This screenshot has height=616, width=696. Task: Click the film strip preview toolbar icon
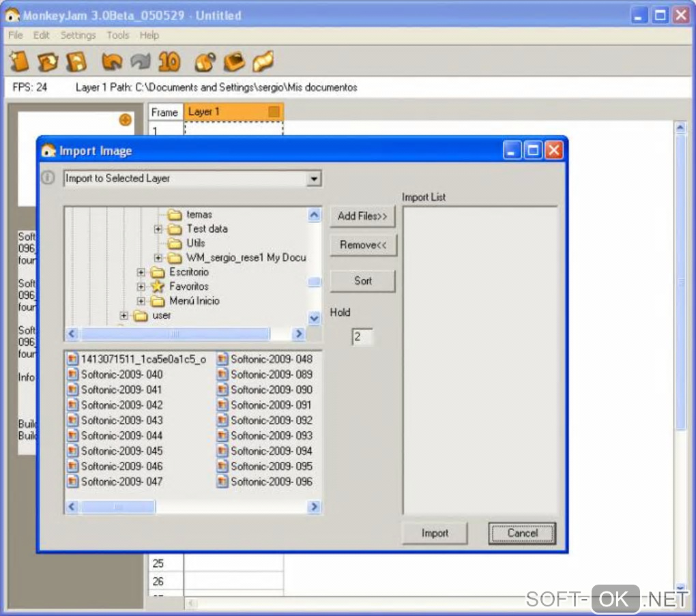click(263, 61)
